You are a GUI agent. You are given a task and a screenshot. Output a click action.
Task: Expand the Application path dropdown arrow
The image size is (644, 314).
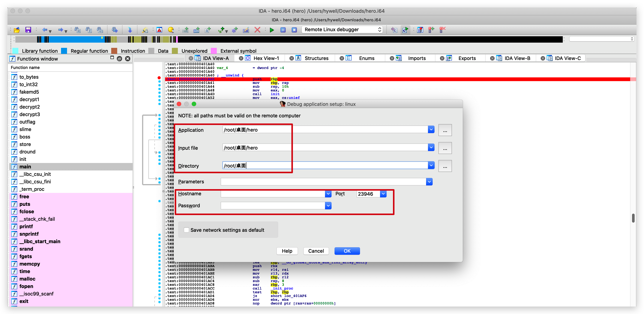[x=431, y=130]
